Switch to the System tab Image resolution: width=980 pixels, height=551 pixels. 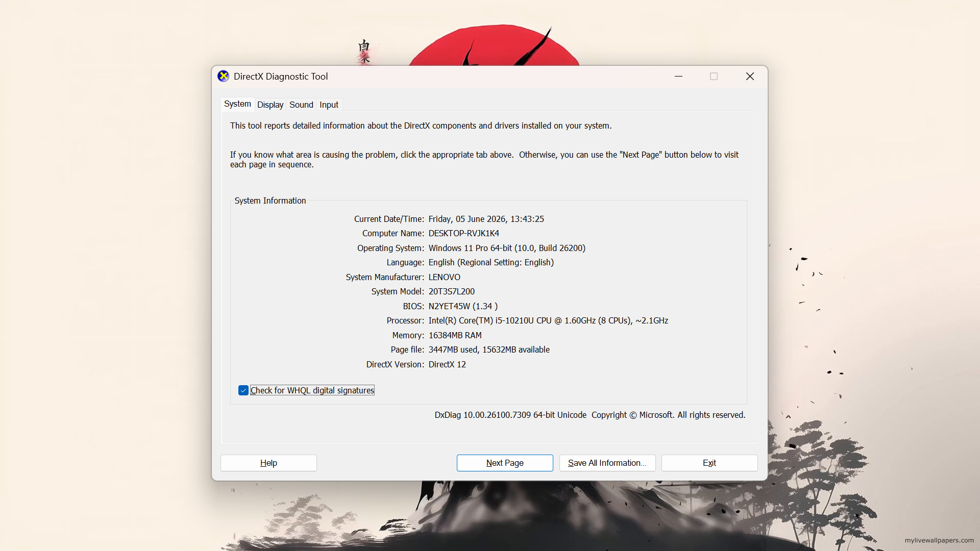point(237,104)
